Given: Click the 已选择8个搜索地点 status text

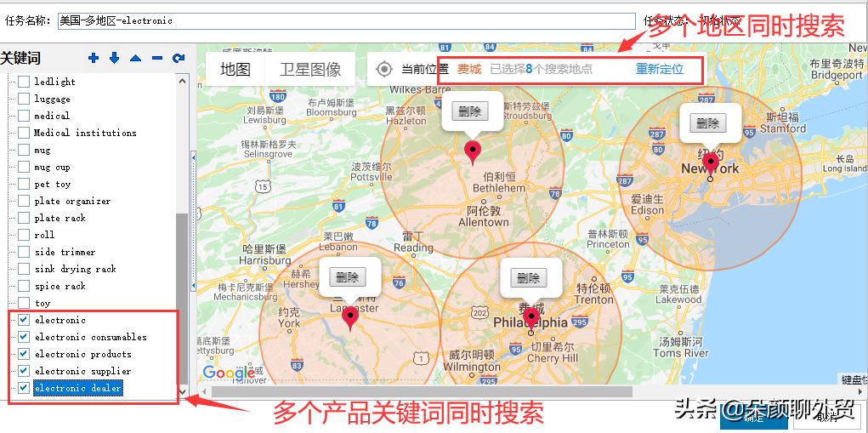Looking at the screenshot, I should pos(542,69).
